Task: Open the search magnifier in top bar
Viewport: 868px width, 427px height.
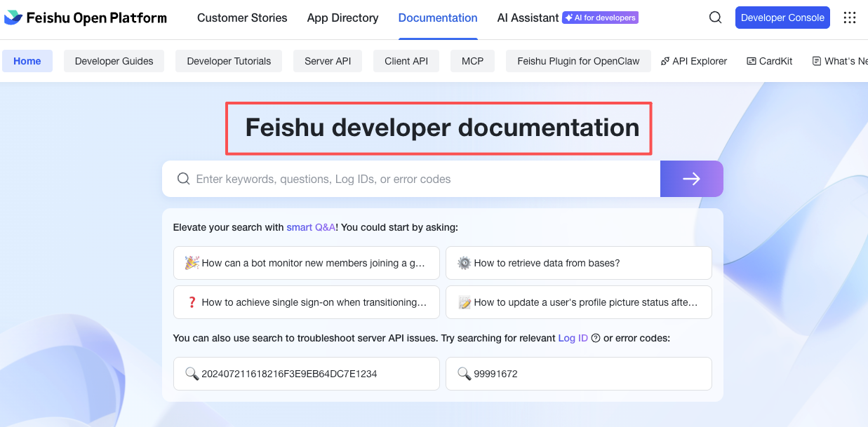Action: point(715,18)
